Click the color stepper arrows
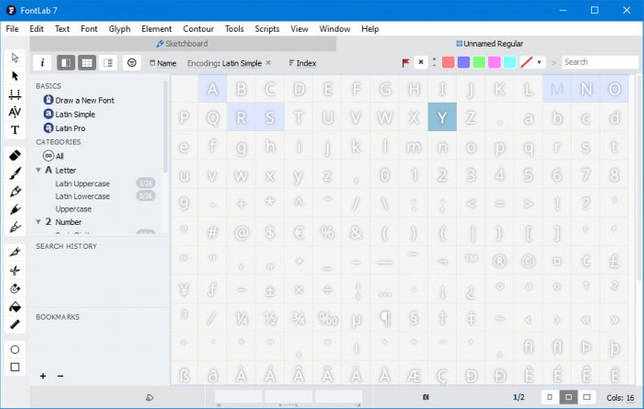The width and height of the screenshot is (644, 409). coord(434,62)
